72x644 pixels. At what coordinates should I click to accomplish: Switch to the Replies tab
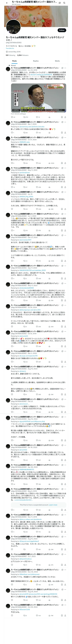pos(36,61)
